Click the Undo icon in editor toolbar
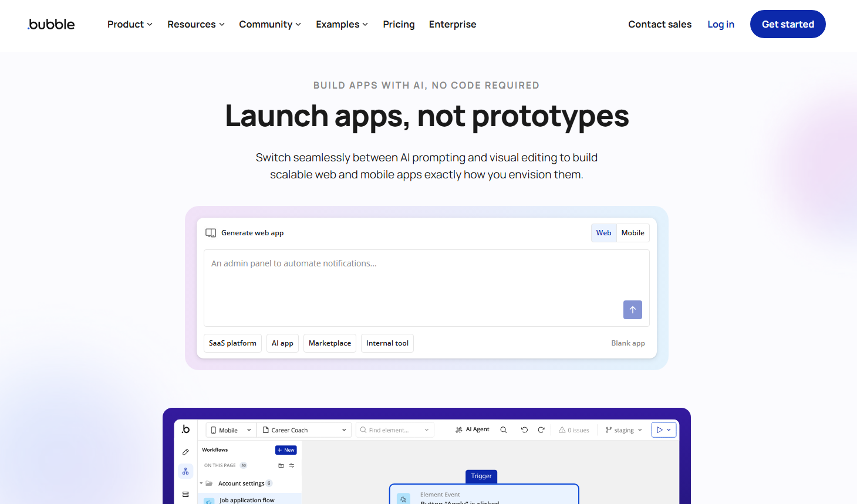 pyautogui.click(x=524, y=430)
